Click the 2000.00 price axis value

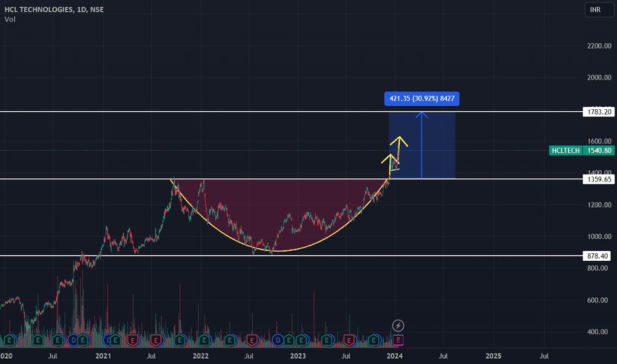(599, 77)
